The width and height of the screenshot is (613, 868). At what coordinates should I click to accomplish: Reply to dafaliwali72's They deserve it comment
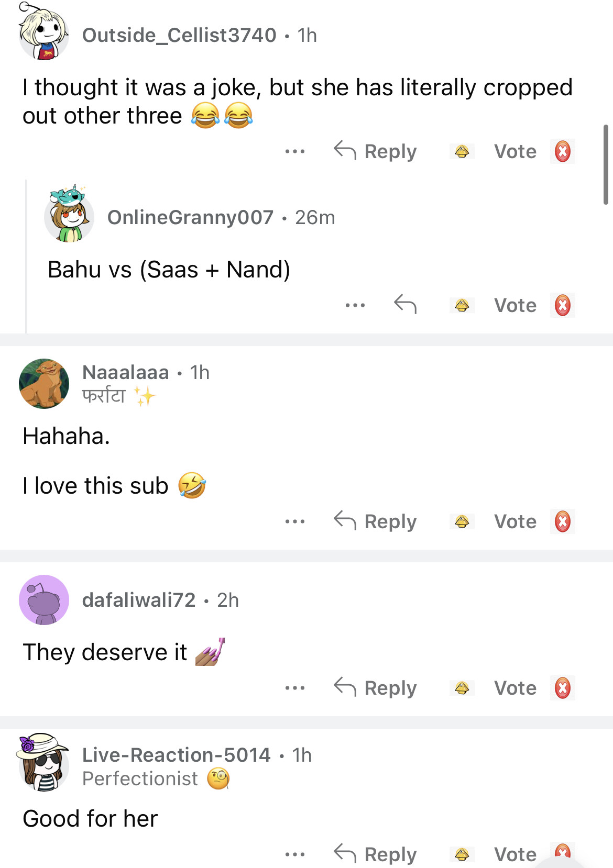[376, 688]
